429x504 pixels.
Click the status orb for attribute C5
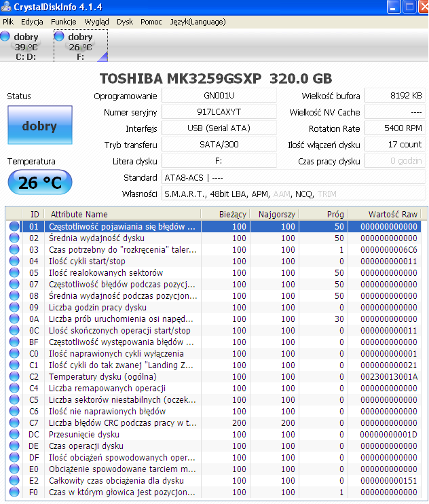tap(14, 399)
